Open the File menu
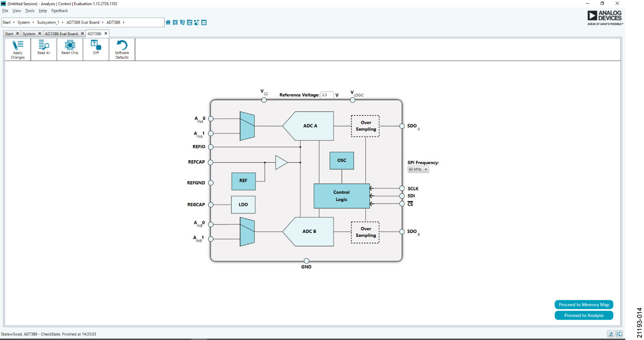This screenshot has height=340, width=644. pos(5,11)
